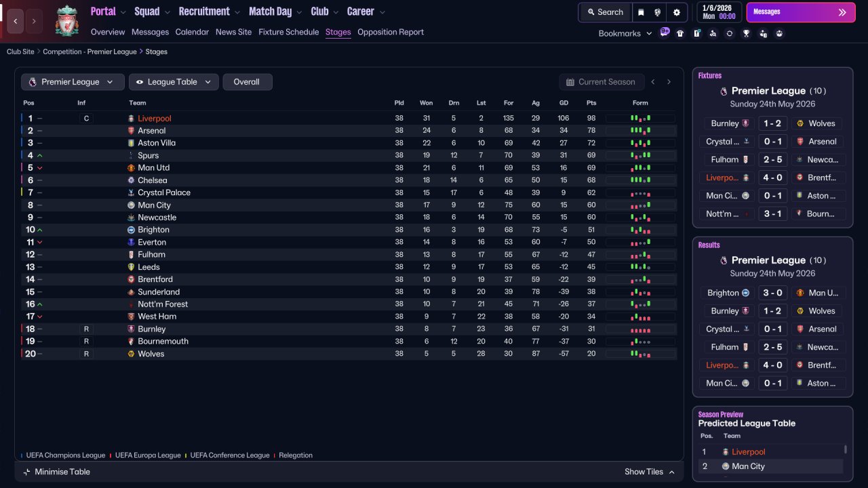Open the bookmark icon next to Search
Image resolution: width=868 pixels, height=488 pixels.
pos(641,12)
